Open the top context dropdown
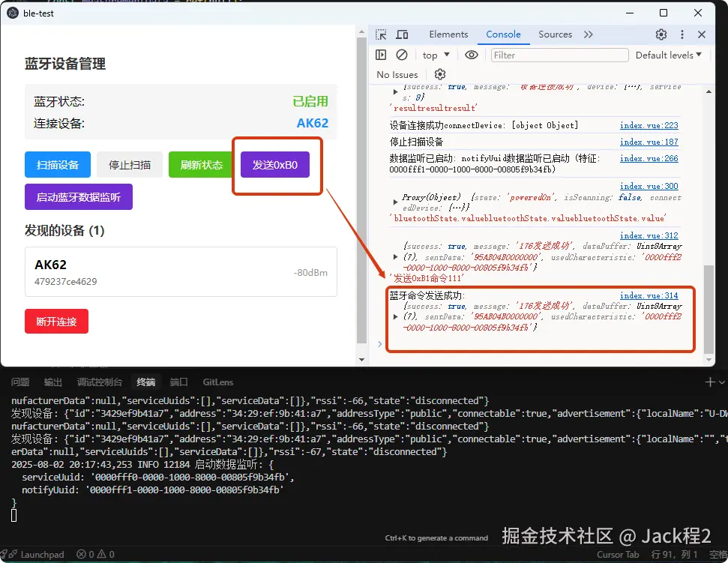 point(436,55)
